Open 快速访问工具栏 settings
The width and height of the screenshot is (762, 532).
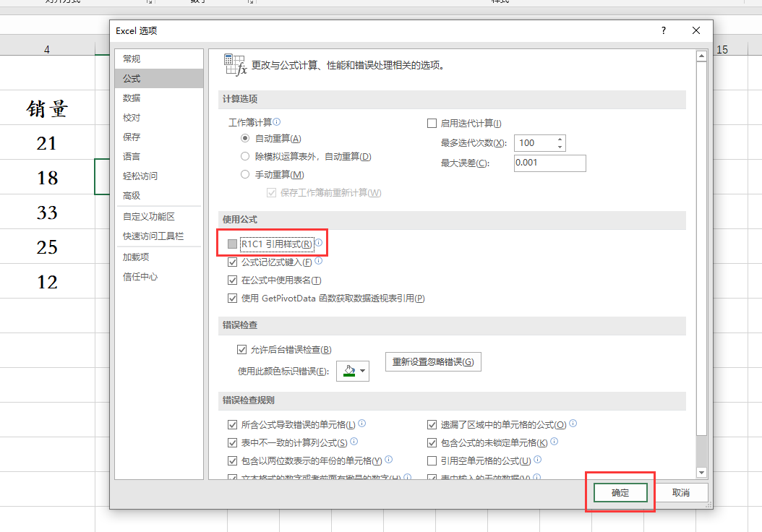[x=159, y=236]
